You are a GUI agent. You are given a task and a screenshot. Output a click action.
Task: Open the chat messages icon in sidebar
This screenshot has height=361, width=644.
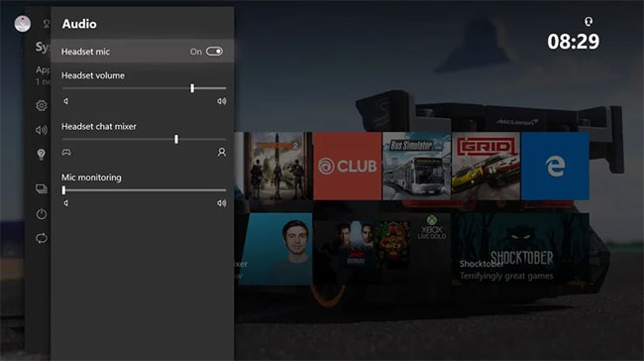pyautogui.click(x=41, y=188)
